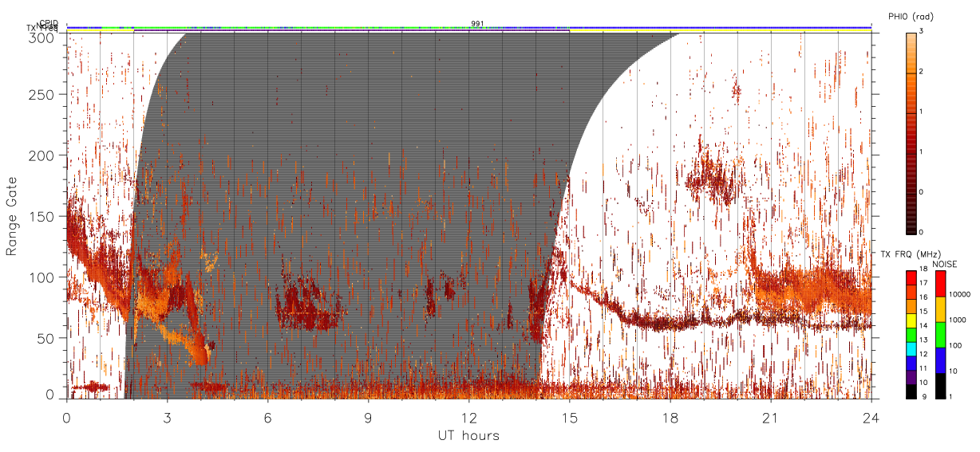Click the '50' tick on Range Gate axis
This screenshot has height=452, width=980.
click(45, 338)
